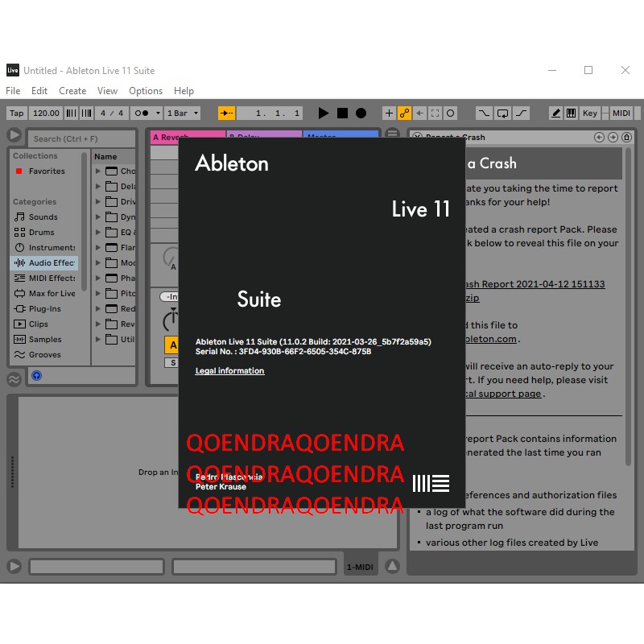This screenshot has height=644, width=644.
Task: Click the Stop transport button
Action: 342,113
